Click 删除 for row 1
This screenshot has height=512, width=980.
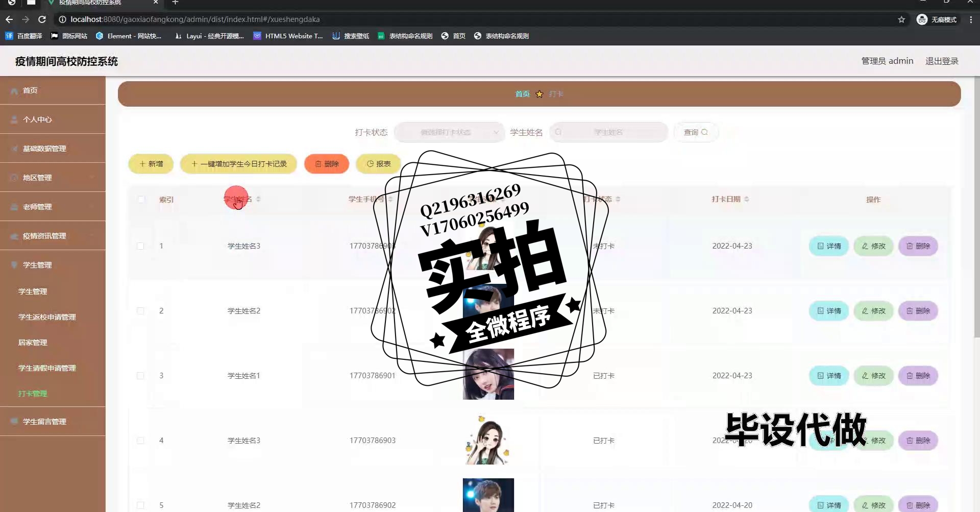(x=918, y=246)
